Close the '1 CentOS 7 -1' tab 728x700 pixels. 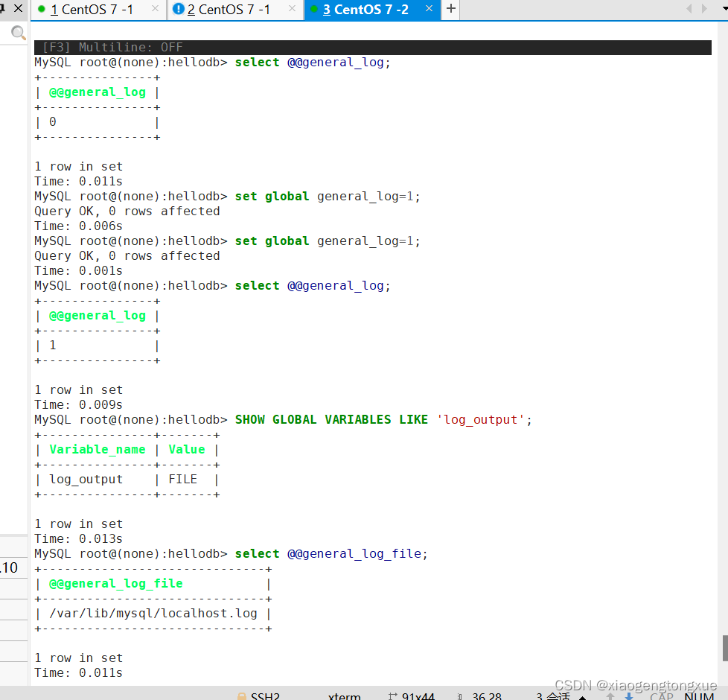pos(155,9)
